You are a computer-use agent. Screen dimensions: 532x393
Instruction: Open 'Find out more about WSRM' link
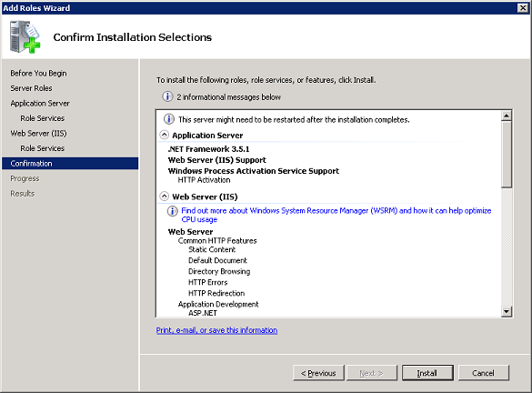click(x=336, y=215)
